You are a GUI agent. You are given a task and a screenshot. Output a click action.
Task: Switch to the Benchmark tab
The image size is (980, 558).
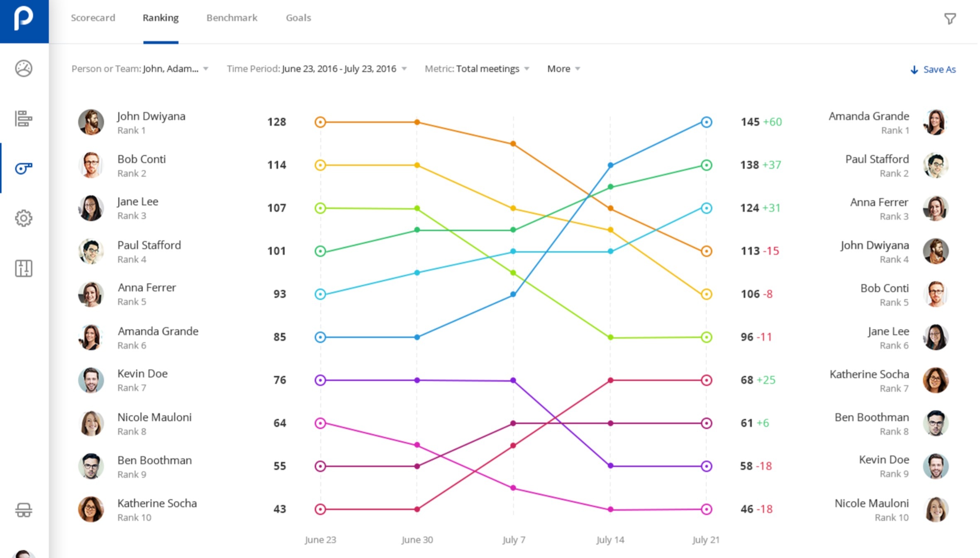click(232, 18)
